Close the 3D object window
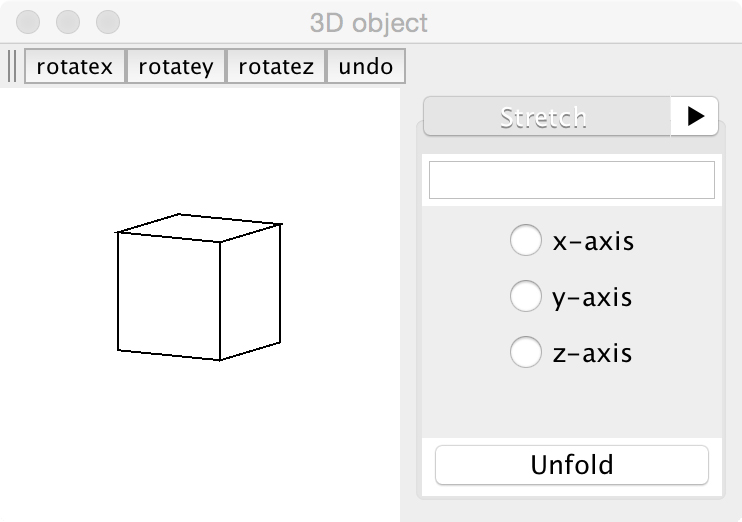This screenshot has height=522, width=742. point(31,21)
